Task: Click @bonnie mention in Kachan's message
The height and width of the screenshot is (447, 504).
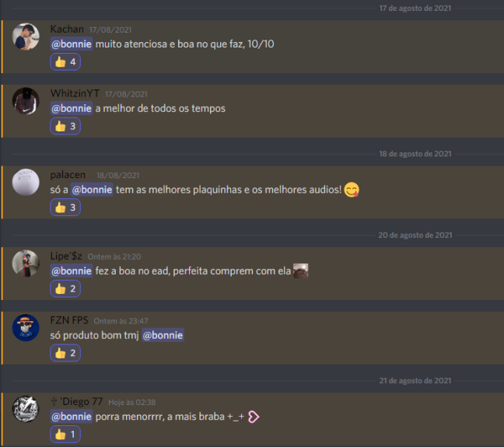Action: [72, 44]
